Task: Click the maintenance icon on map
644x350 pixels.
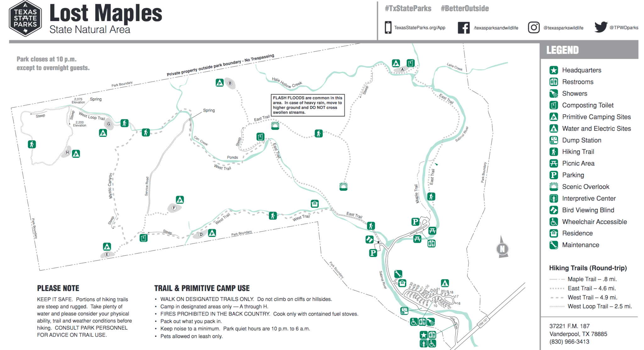Action: click(398, 274)
